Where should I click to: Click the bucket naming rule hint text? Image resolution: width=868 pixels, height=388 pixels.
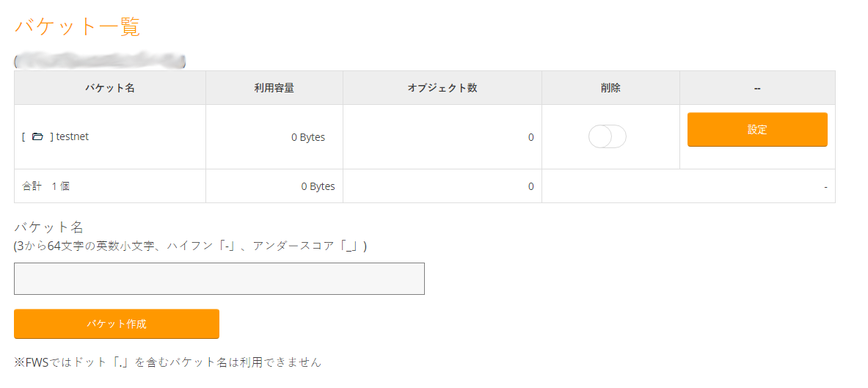(191, 246)
